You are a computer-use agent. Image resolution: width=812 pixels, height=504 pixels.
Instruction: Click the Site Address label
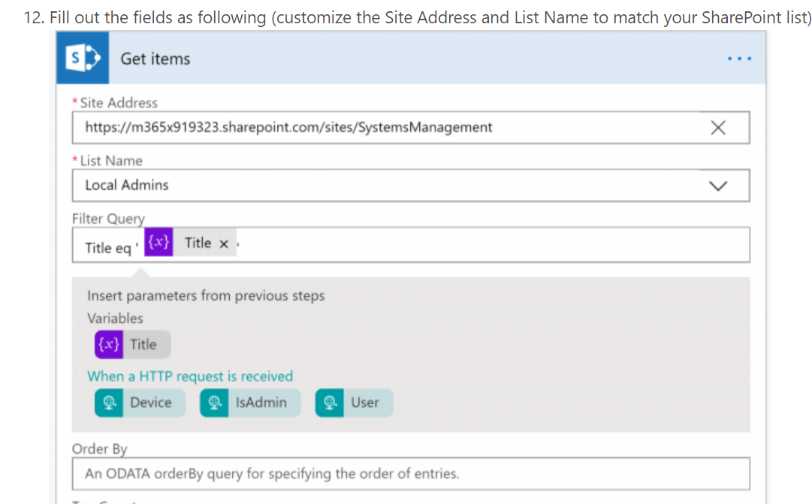tap(119, 103)
